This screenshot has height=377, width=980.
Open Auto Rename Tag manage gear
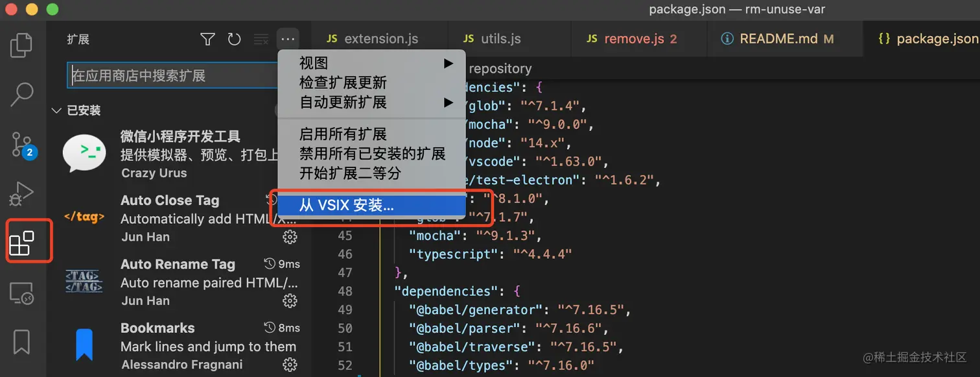290,301
